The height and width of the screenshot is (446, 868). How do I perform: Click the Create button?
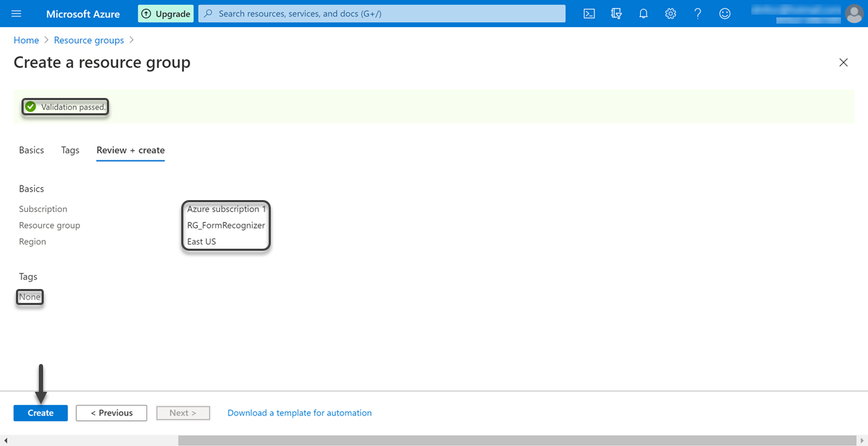(x=41, y=413)
